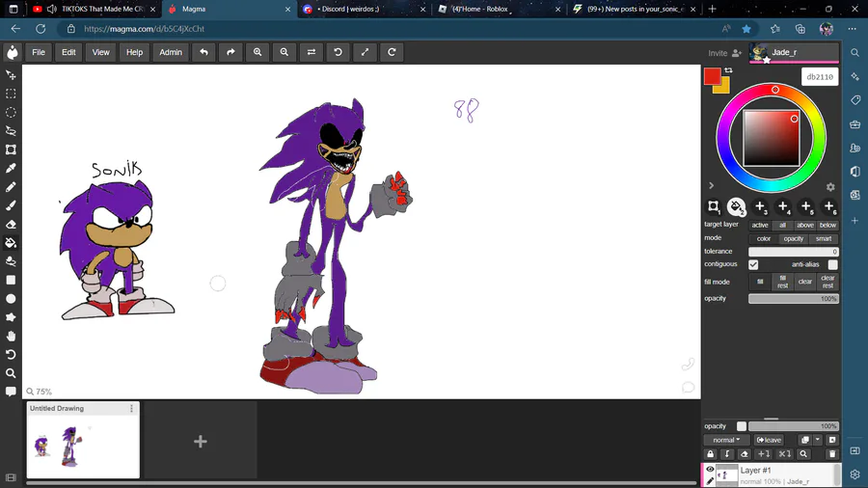Toggle the contiguous checkbox
The width and height of the screenshot is (868, 488).
coord(753,264)
